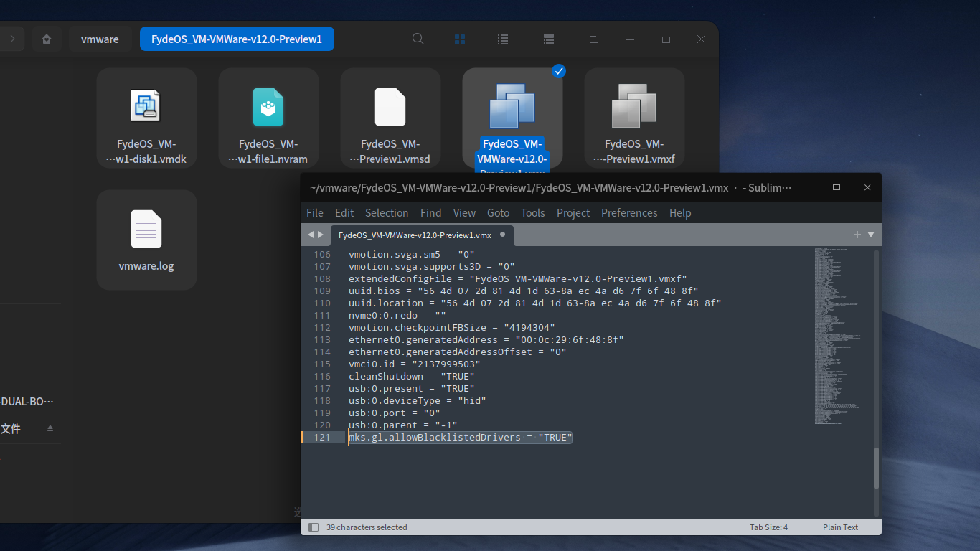Open the Find menu in Sublime
980x551 pixels.
click(431, 213)
